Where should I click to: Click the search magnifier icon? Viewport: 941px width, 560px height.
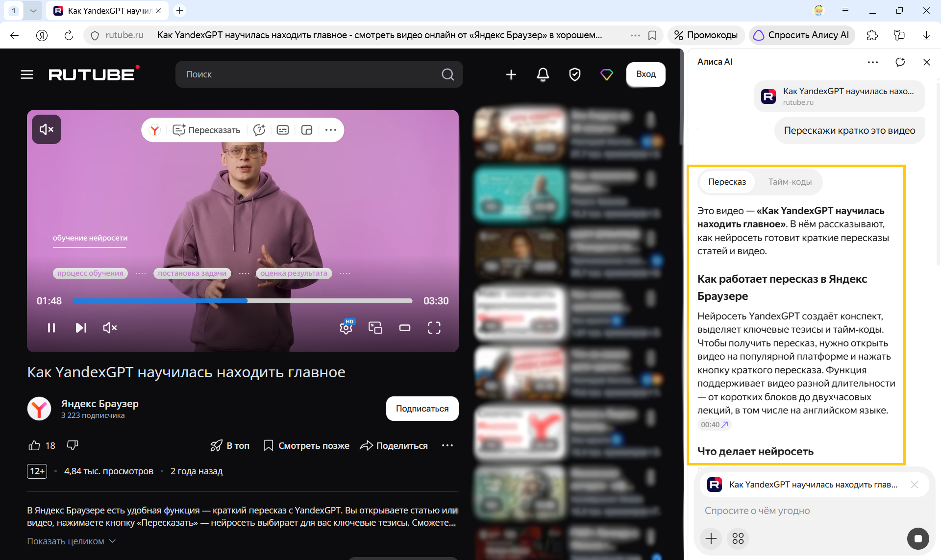pyautogui.click(x=447, y=74)
